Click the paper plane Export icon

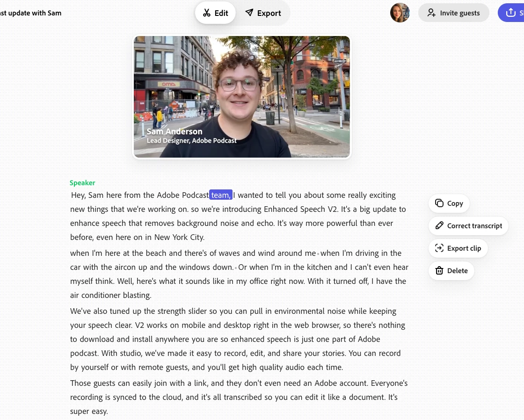[x=249, y=13]
